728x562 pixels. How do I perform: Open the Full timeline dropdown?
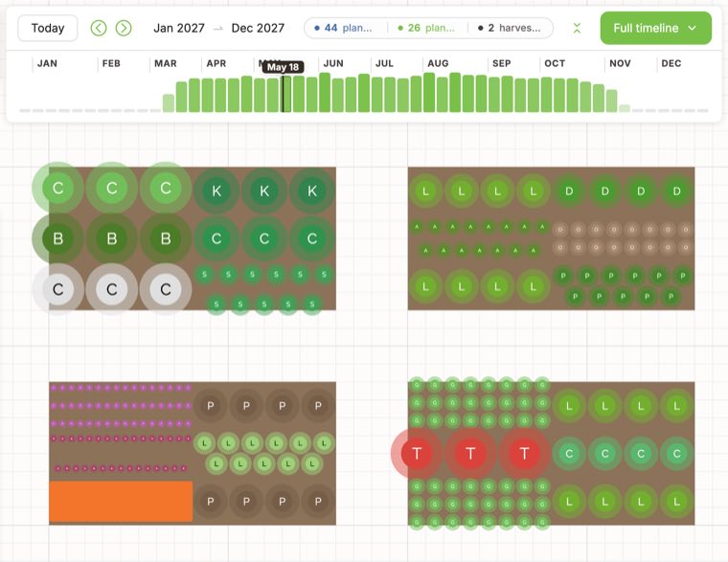click(655, 28)
